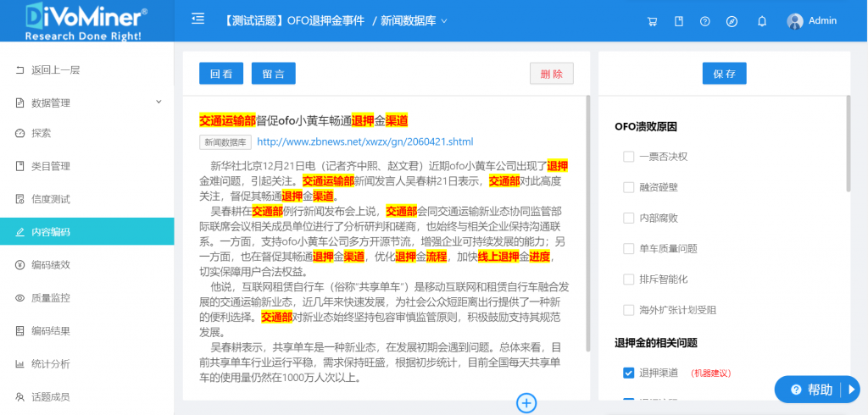Click the 信度测试 icon
868x415 pixels.
20,199
